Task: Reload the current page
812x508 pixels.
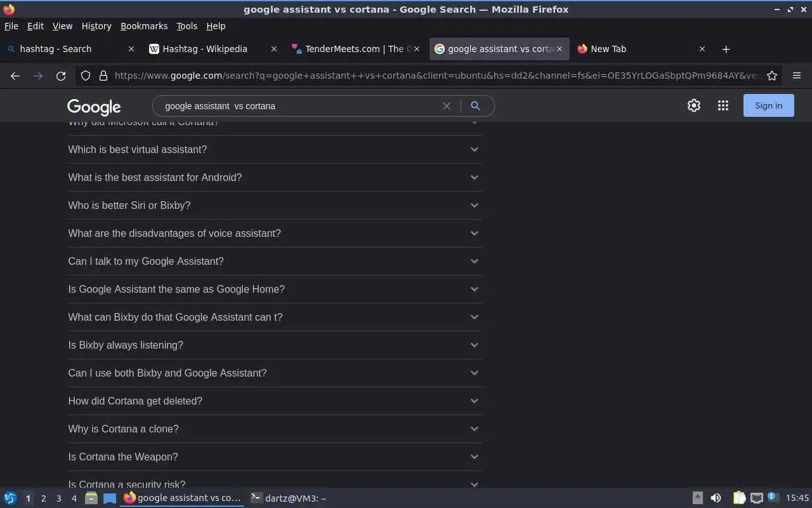Action: coord(61,76)
